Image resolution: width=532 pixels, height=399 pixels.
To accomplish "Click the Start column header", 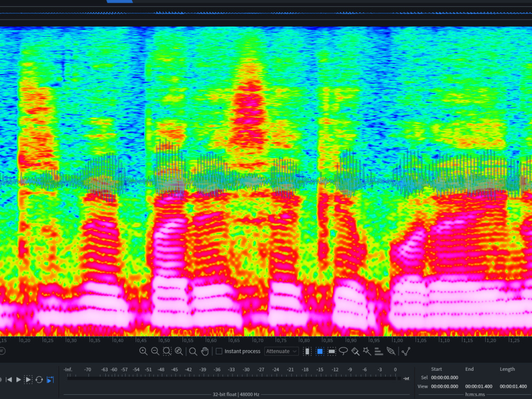I will (x=436, y=369).
